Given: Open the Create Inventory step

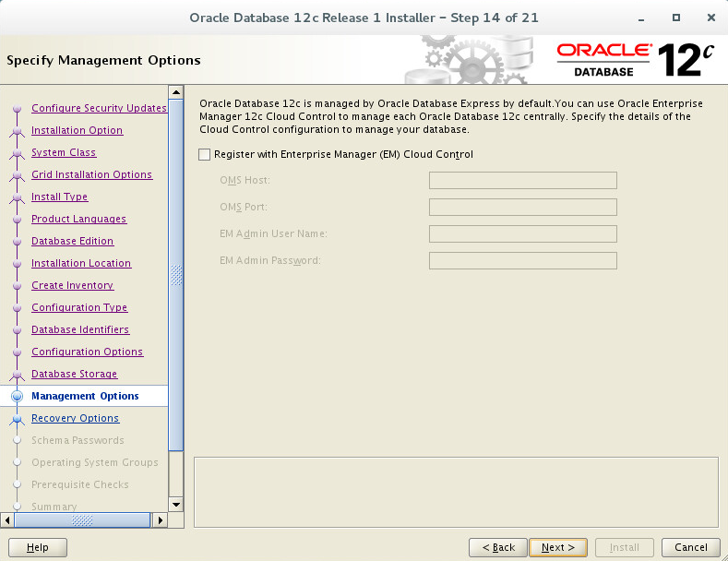Looking at the screenshot, I should point(72,285).
